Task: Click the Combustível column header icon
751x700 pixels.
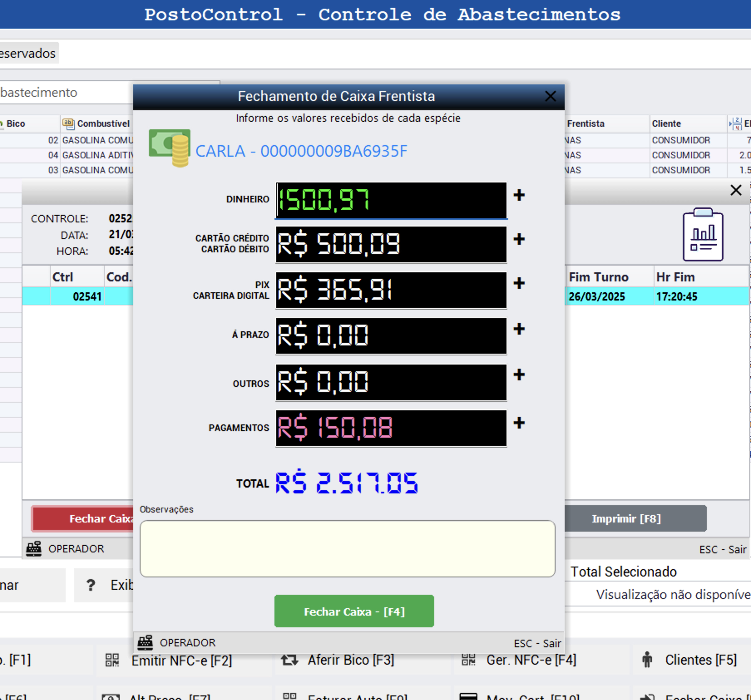Action: [x=68, y=123]
